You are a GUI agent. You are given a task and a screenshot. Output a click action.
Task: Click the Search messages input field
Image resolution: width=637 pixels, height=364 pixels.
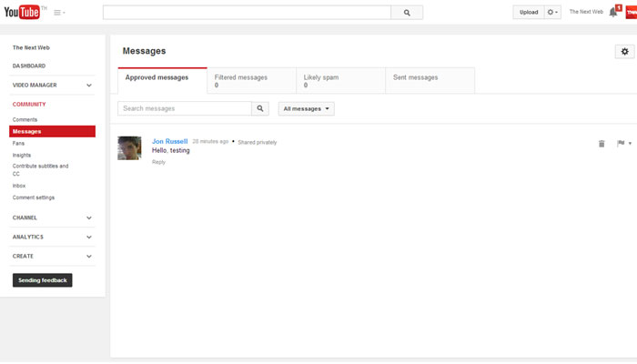185,108
